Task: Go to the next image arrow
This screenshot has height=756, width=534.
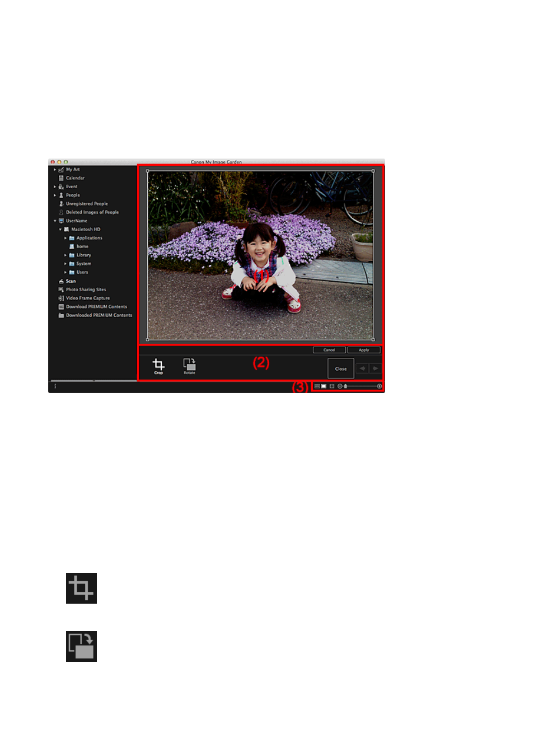Action: point(376,368)
